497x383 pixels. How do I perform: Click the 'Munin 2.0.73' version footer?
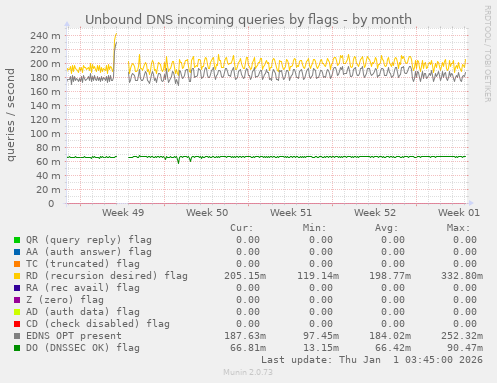248,372
